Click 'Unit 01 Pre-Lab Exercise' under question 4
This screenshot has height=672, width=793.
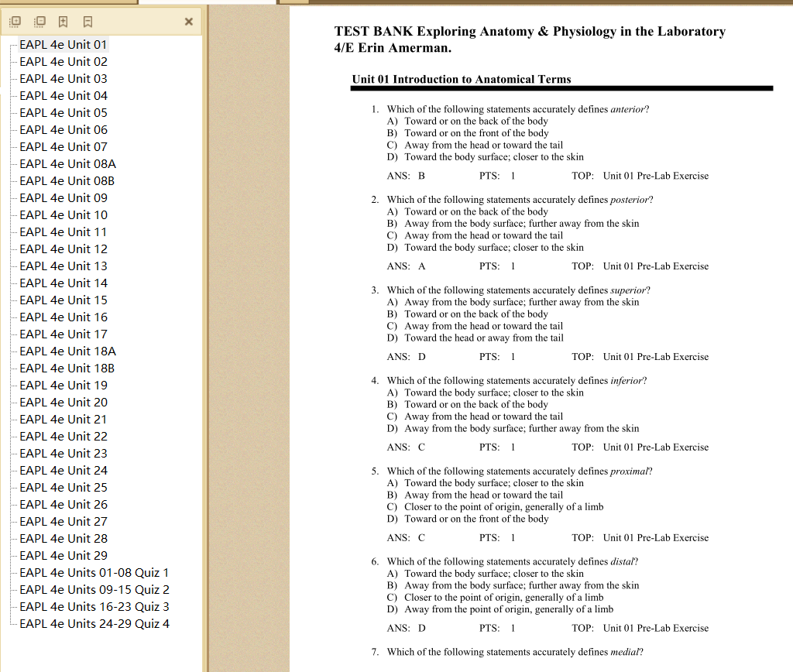pos(656,447)
